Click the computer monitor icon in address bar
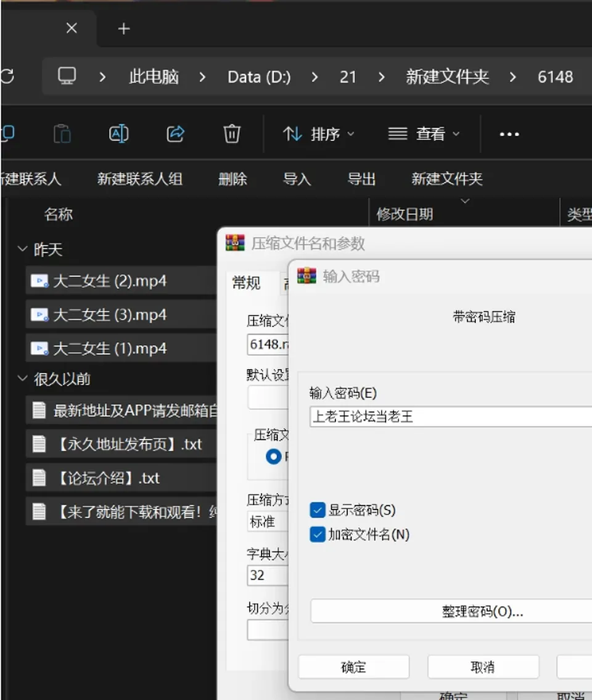The image size is (592, 700). 67,76
